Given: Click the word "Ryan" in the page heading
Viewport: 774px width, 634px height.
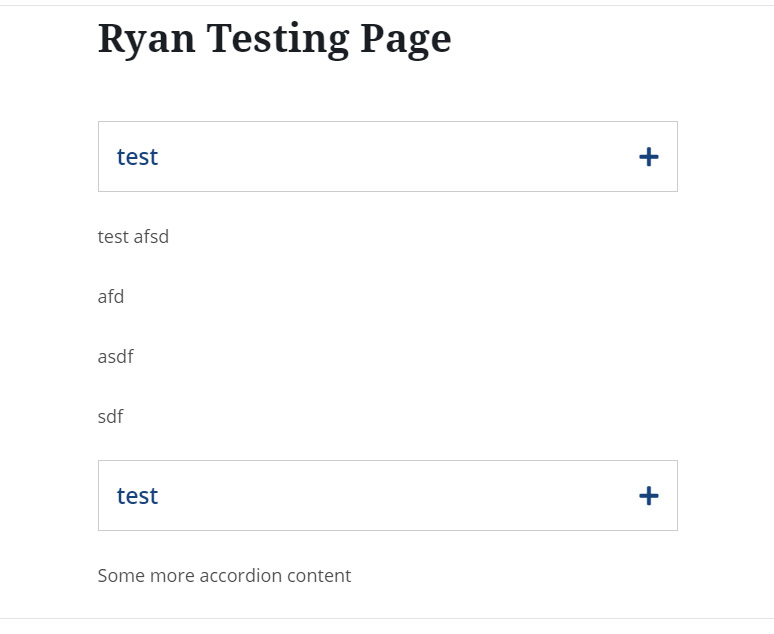Looking at the screenshot, I should 147,38.
